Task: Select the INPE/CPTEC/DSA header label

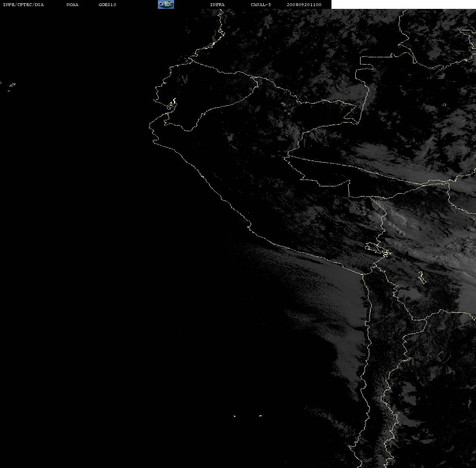Action: coord(23,4)
